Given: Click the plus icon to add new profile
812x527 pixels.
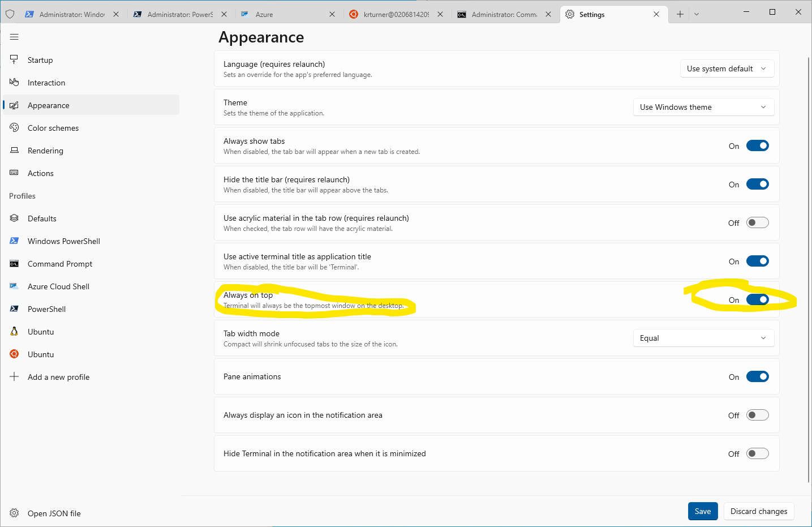Looking at the screenshot, I should 14,377.
